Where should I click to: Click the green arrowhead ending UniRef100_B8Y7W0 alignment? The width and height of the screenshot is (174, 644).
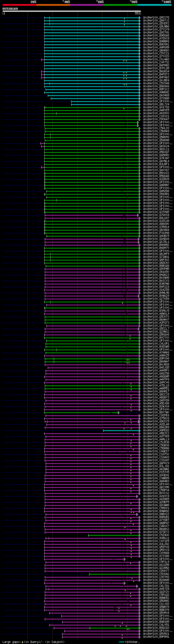tap(119, 413)
